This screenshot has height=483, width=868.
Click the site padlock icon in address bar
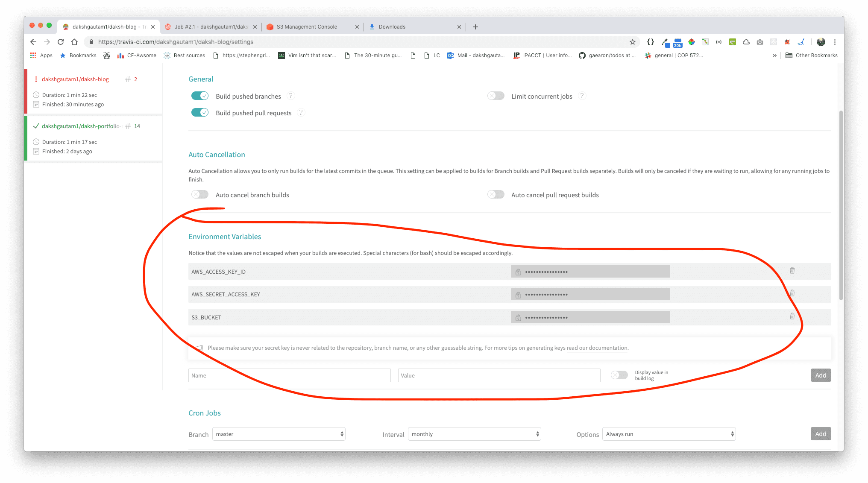(x=91, y=42)
